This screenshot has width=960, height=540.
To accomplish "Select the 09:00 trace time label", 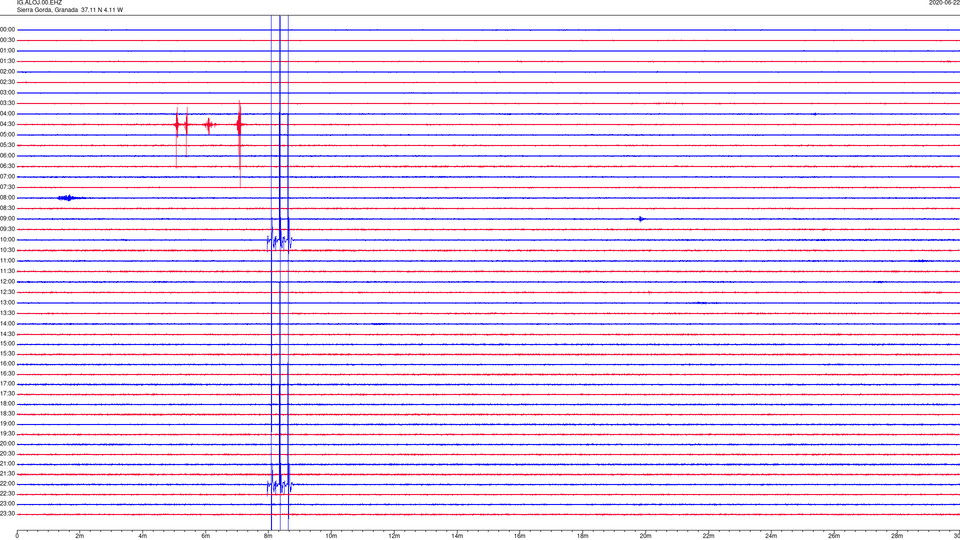I will tap(8, 219).
